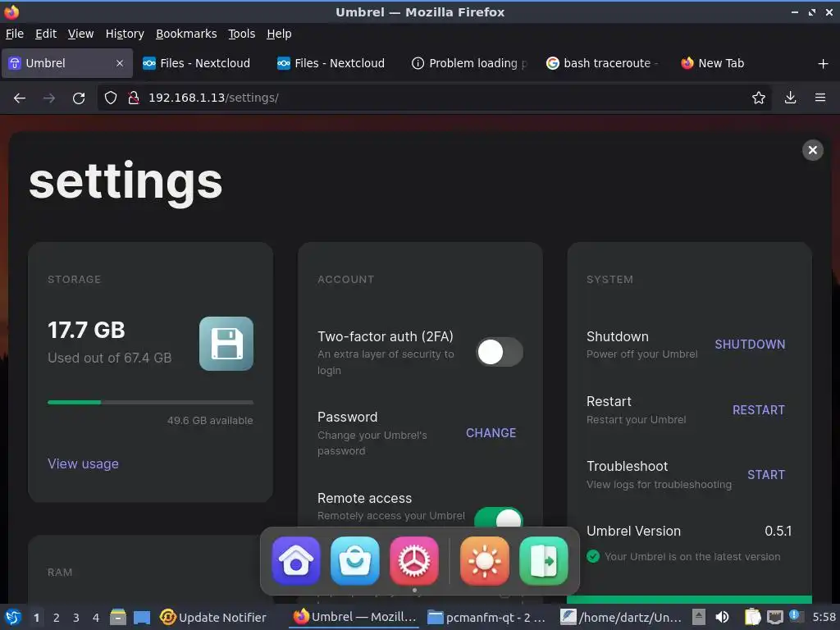Bookmark this page with the star
This screenshot has height=630, width=840.
(758, 98)
